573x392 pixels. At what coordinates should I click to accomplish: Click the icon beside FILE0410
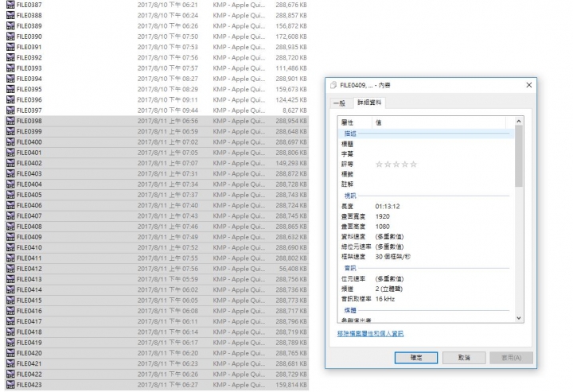(x=10, y=247)
